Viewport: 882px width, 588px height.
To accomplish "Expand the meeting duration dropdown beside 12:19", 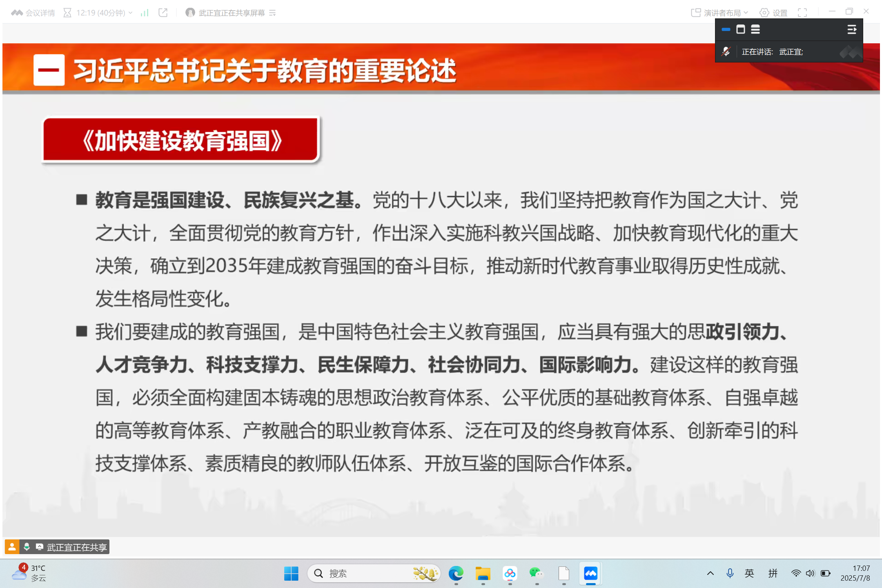I will [131, 13].
